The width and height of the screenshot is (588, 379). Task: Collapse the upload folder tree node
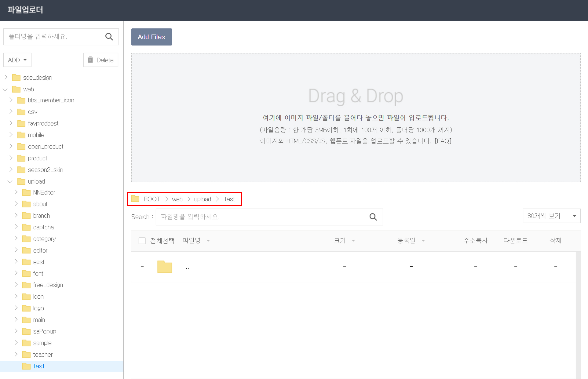tap(10, 181)
